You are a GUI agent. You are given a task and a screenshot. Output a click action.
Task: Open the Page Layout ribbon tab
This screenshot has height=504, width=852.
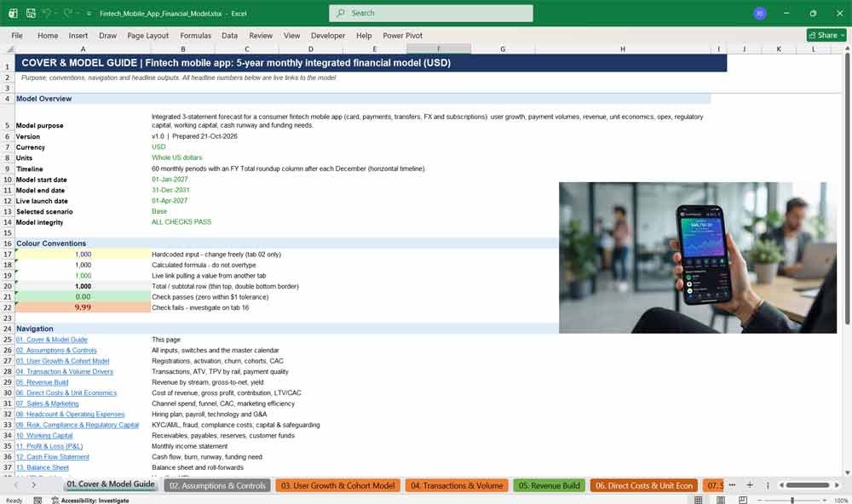click(x=147, y=35)
